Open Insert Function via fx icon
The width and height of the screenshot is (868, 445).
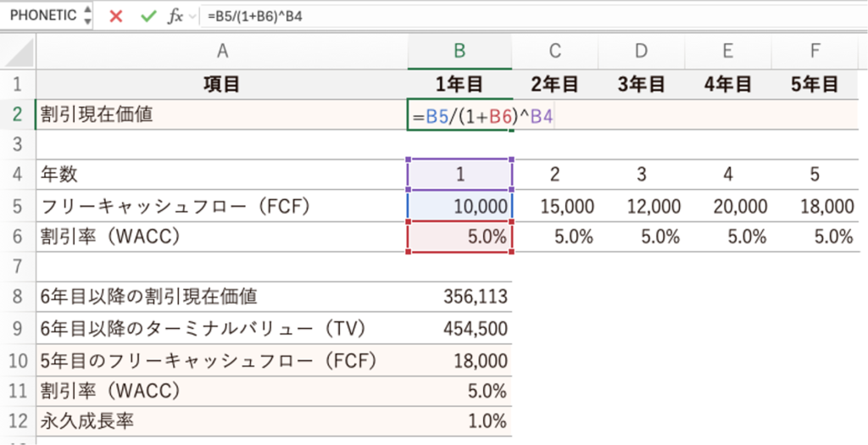click(x=175, y=16)
